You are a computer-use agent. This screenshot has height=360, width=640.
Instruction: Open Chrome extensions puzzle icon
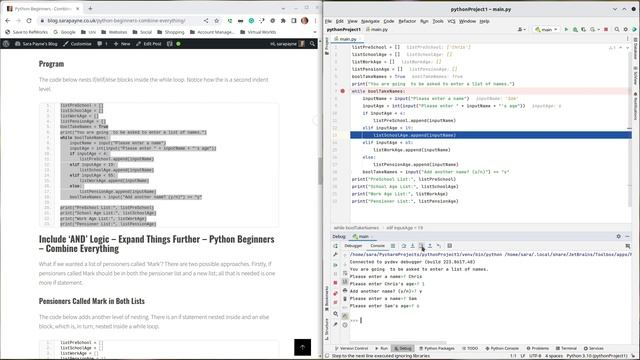coord(283,20)
